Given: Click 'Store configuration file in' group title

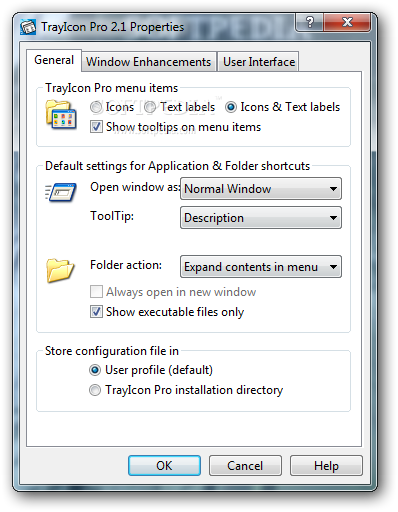Looking at the screenshot, I should click(x=112, y=351).
